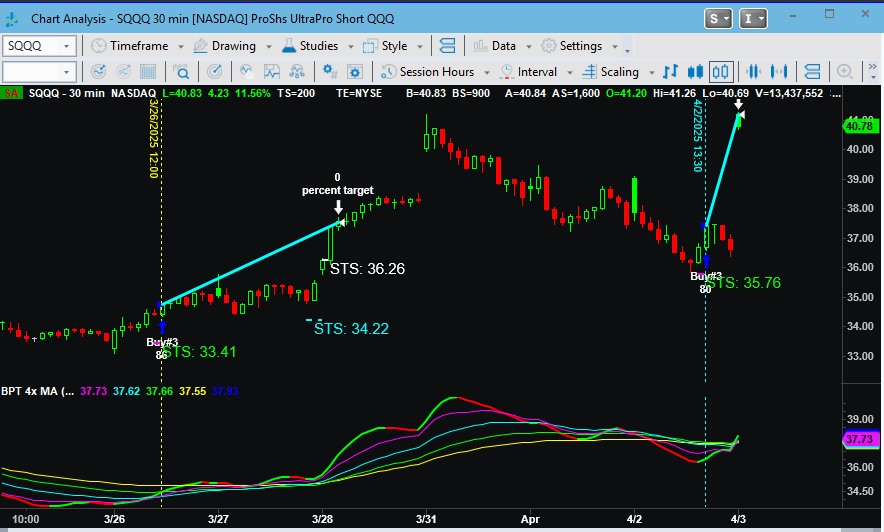Click the zoom in magnifier icon
Image resolution: width=884 pixels, height=532 pixels.
(845, 72)
